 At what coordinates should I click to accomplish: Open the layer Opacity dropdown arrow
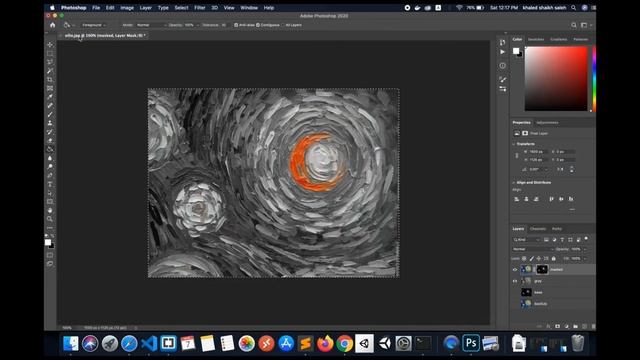584,249
